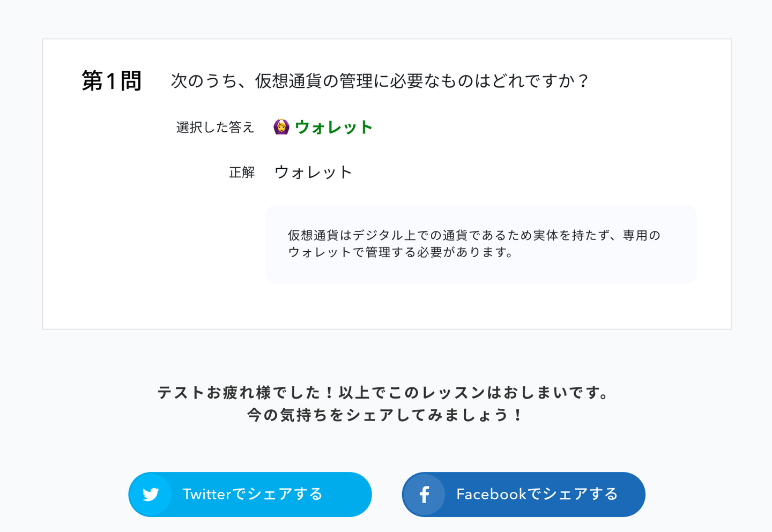Click the Twitter bird icon

tap(151, 494)
